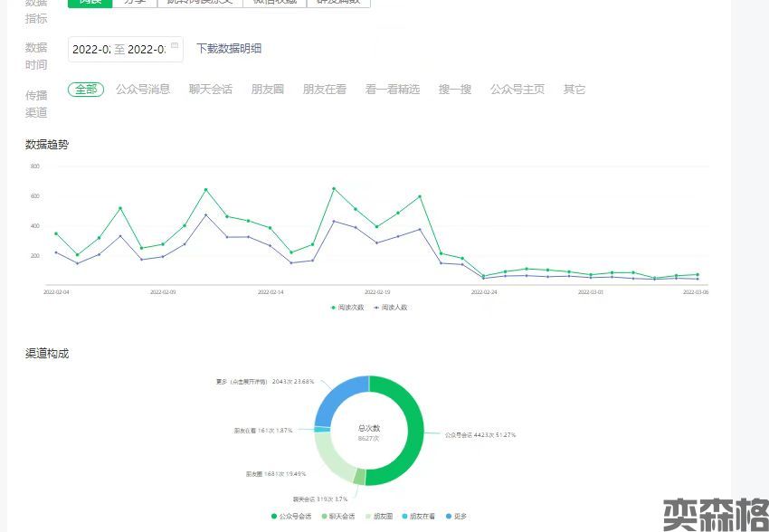The image size is (769, 532).
Task: Click the calendar icon in date range field
Action: click(175, 45)
